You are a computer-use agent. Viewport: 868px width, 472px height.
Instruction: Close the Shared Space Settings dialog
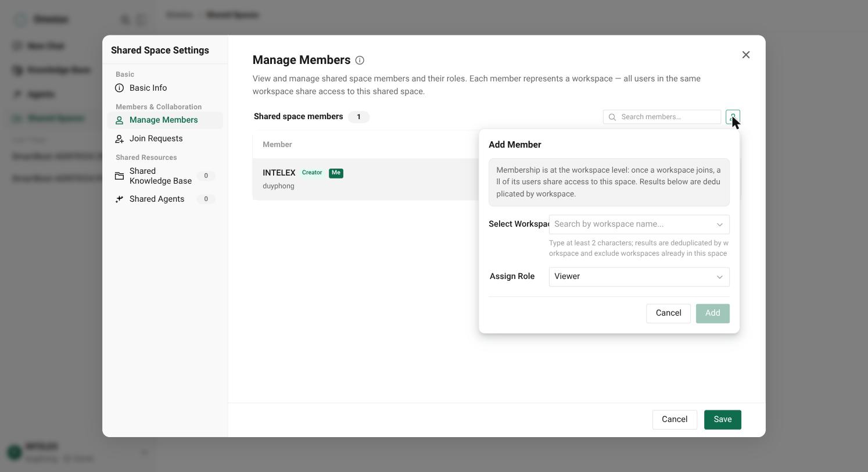tap(746, 55)
